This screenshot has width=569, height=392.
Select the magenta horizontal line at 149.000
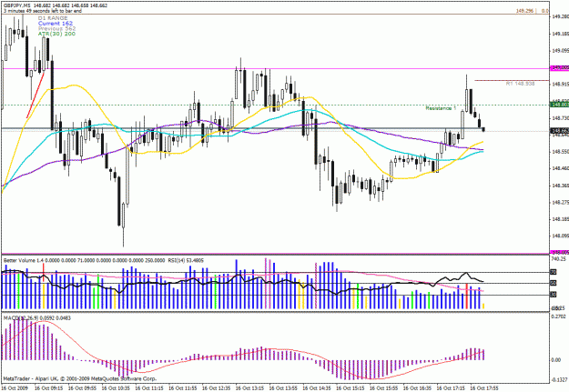[276, 68]
